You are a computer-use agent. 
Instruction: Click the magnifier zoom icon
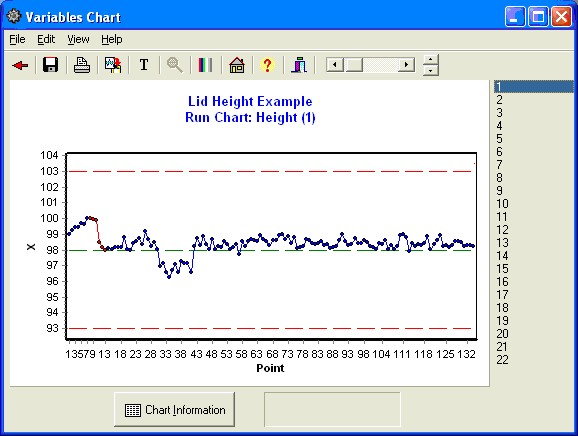coord(175,65)
